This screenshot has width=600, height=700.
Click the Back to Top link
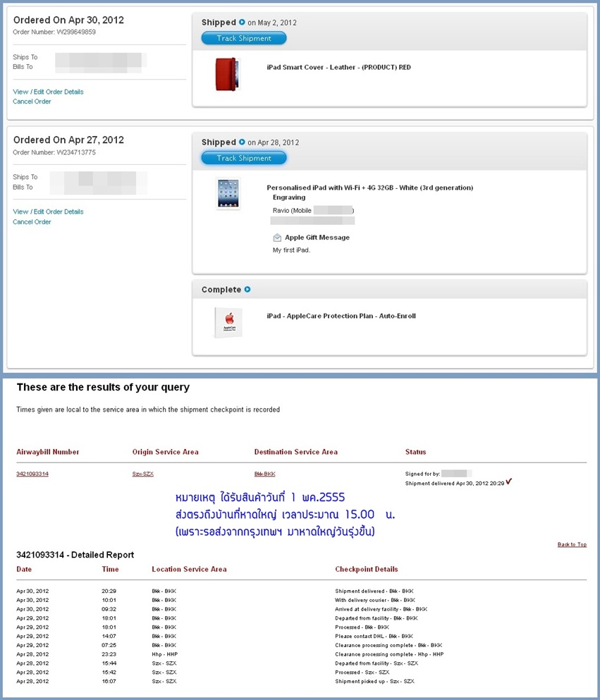pyautogui.click(x=572, y=544)
